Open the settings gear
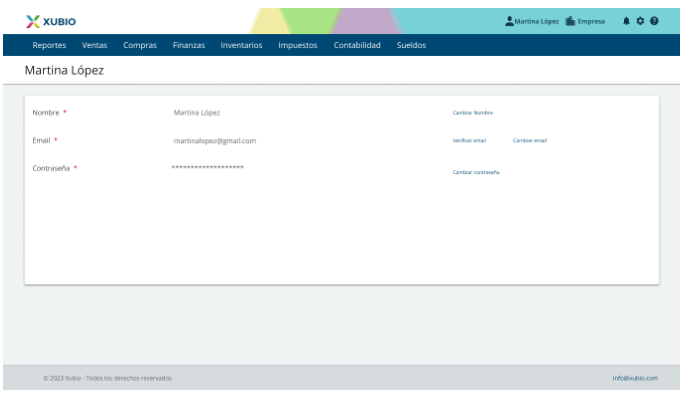Viewport: 682px width, 394px height. pyautogui.click(x=640, y=21)
